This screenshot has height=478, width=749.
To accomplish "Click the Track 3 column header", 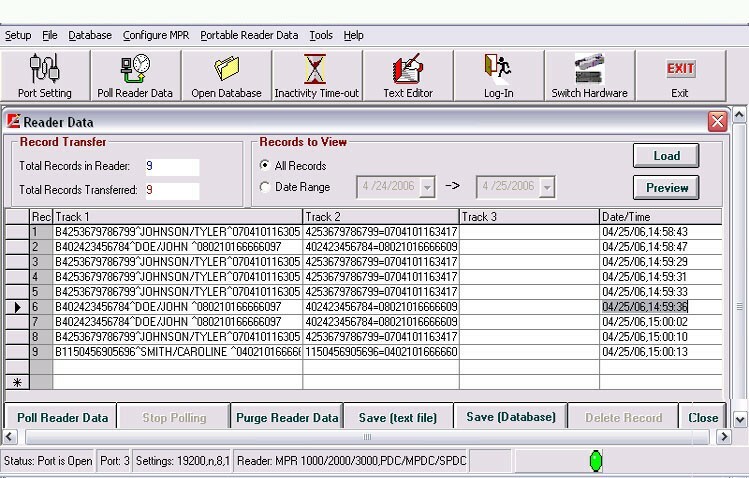I will click(x=529, y=217).
